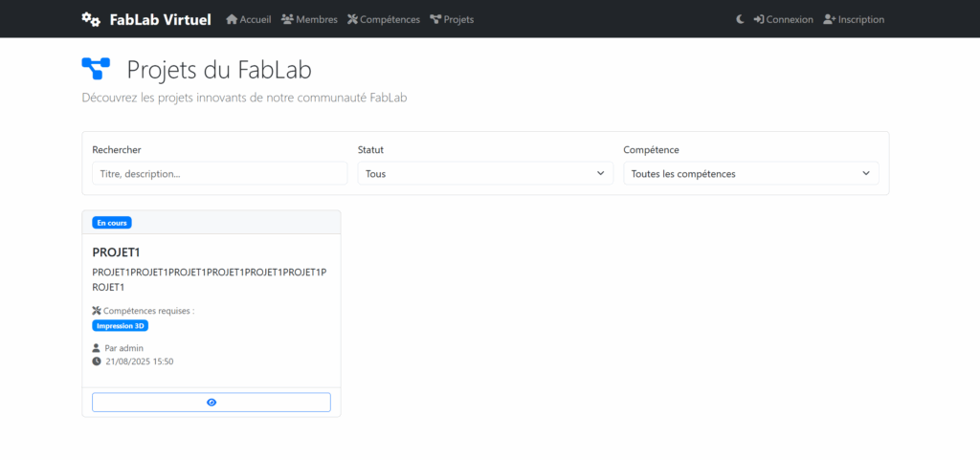Click the add-user icon next to Inscription
The height and width of the screenshot is (460, 980).
point(830,19)
